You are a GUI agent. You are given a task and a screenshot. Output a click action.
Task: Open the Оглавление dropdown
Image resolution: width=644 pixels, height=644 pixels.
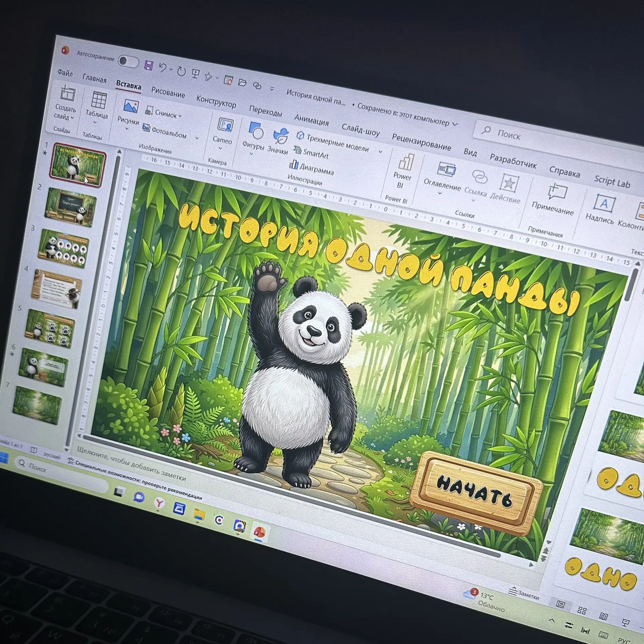pyautogui.click(x=440, y=194)
